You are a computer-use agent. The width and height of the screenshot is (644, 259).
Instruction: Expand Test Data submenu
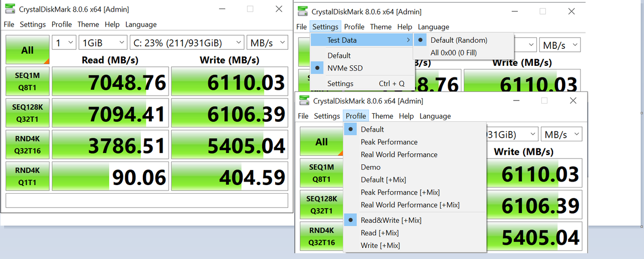coord(362,40)
